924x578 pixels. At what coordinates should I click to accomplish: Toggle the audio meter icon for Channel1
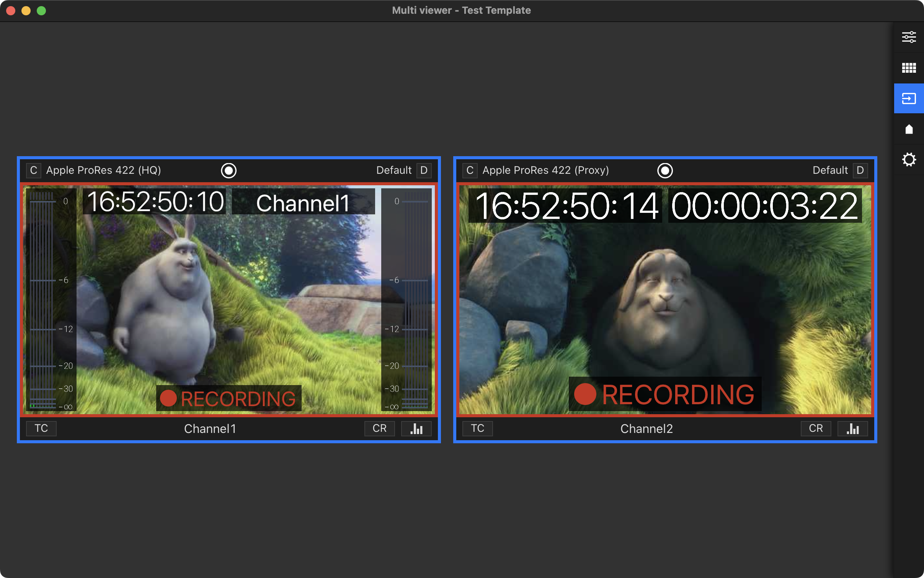click(x=416, y=429)
